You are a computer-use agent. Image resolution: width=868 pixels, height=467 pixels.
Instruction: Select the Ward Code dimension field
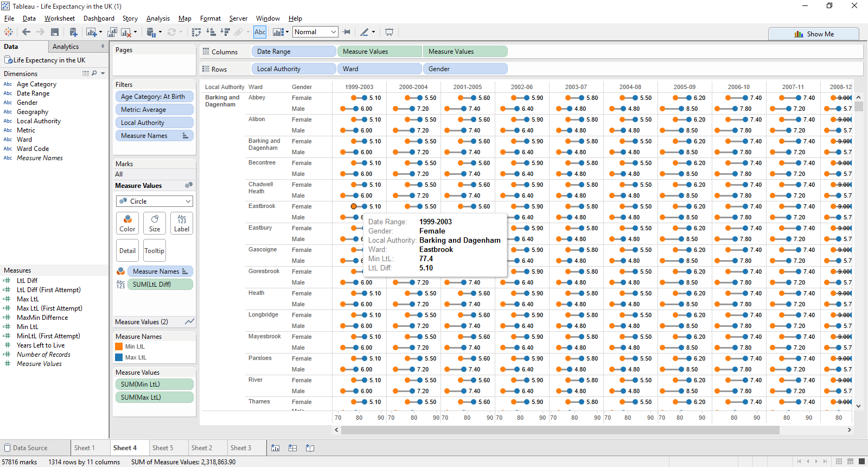(x=33, y=149)
